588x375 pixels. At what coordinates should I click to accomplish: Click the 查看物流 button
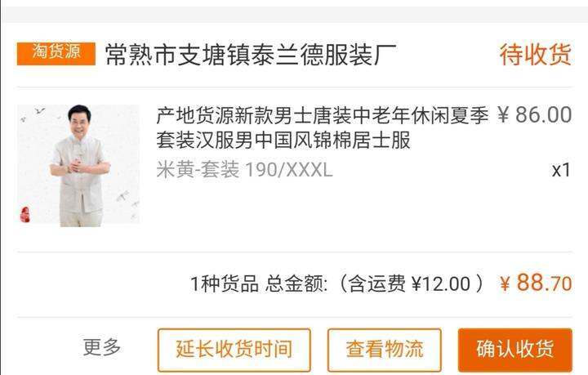[x=385, y=350]
